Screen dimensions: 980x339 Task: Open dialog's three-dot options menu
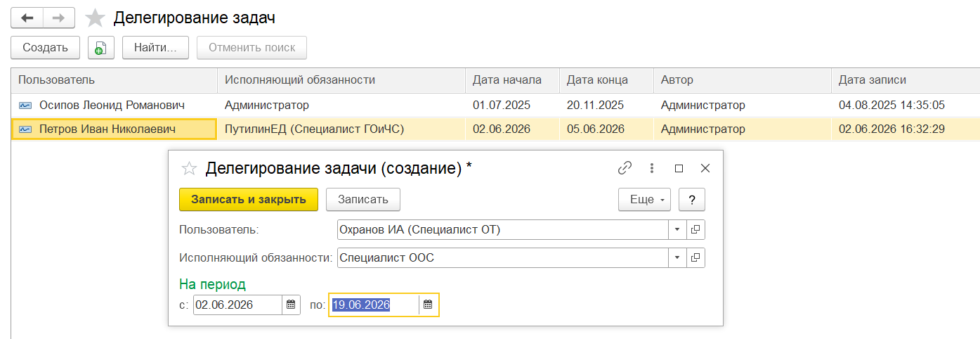pos(652,168)
